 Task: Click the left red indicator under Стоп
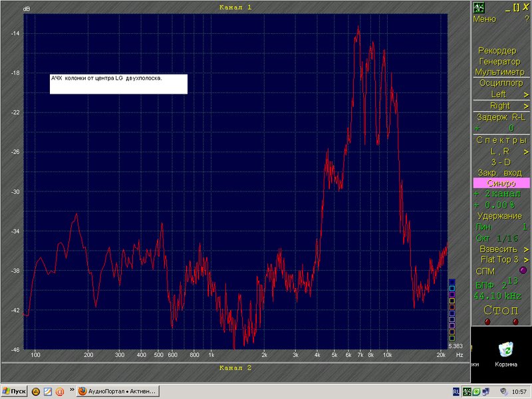tap(487, 321)
